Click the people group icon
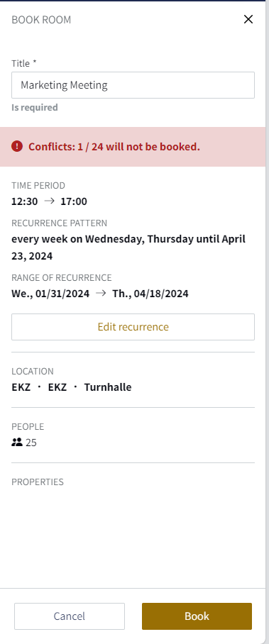Screen dimensions: 269x644 (17, 443)
